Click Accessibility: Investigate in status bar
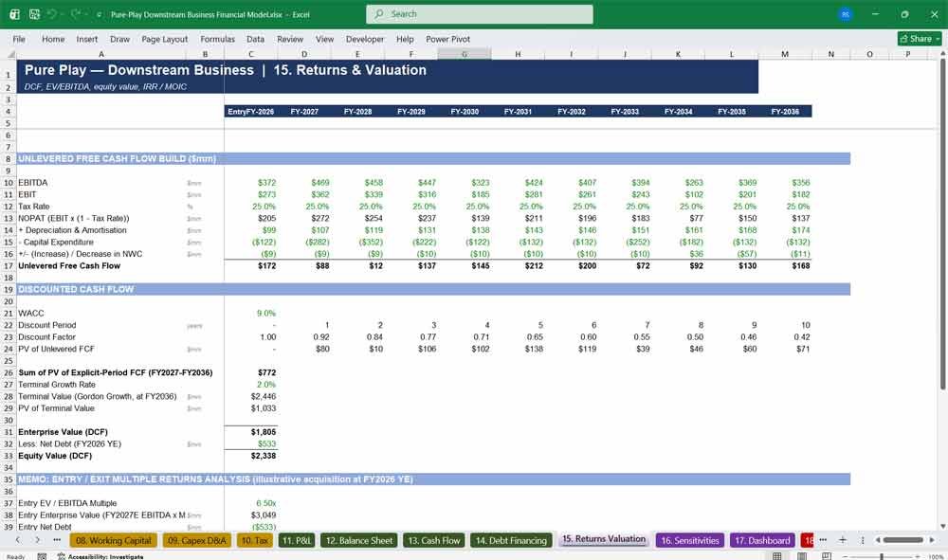 point(100,556)
